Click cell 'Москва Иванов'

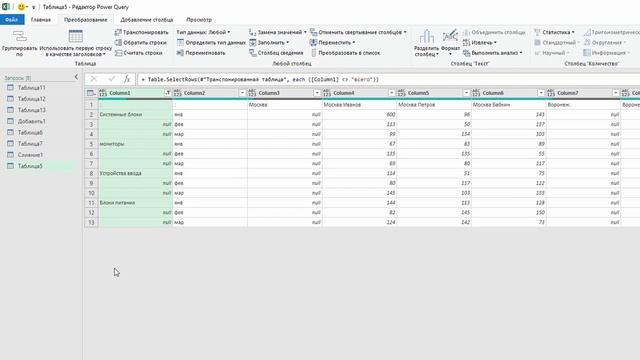click(359, 105)
